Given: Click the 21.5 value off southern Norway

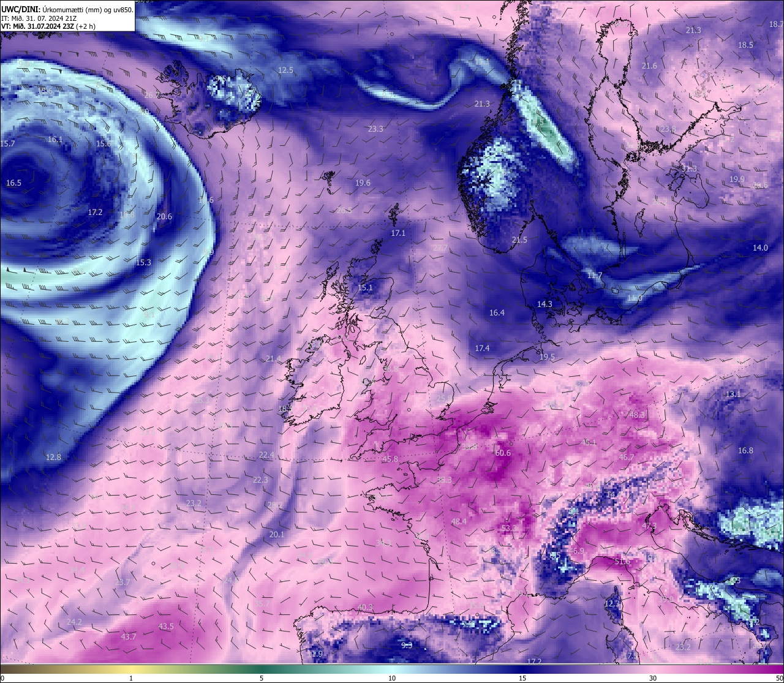Looking at the screenshot, I should coord(519,240).
